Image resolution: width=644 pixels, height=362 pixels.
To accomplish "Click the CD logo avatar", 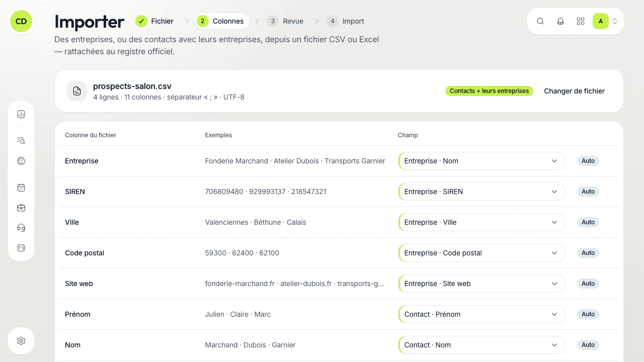I will point(21,21).
